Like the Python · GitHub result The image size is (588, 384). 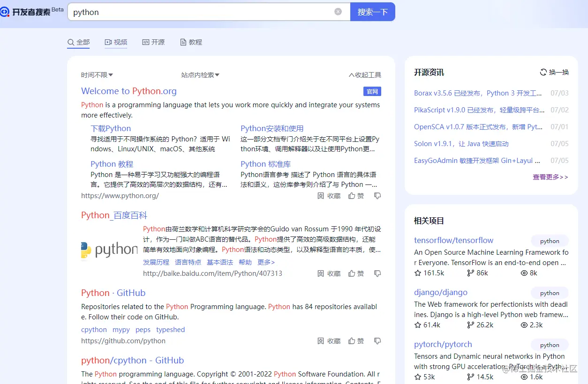356,341
